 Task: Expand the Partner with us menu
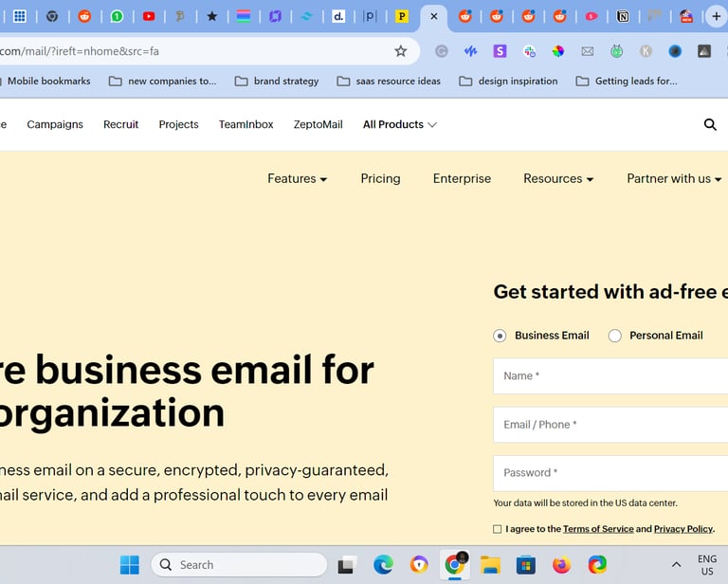[x=674, y=179]
